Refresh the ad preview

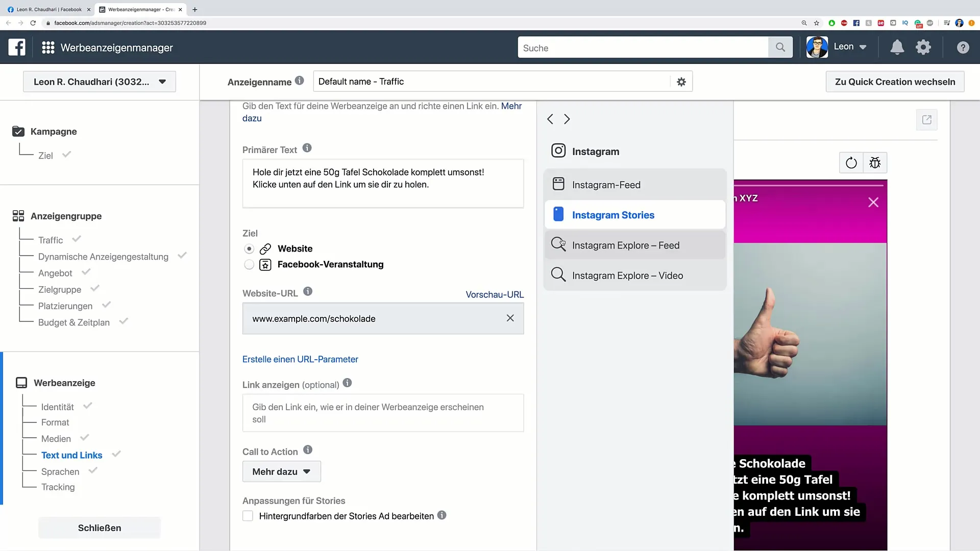tap(851, 163)
